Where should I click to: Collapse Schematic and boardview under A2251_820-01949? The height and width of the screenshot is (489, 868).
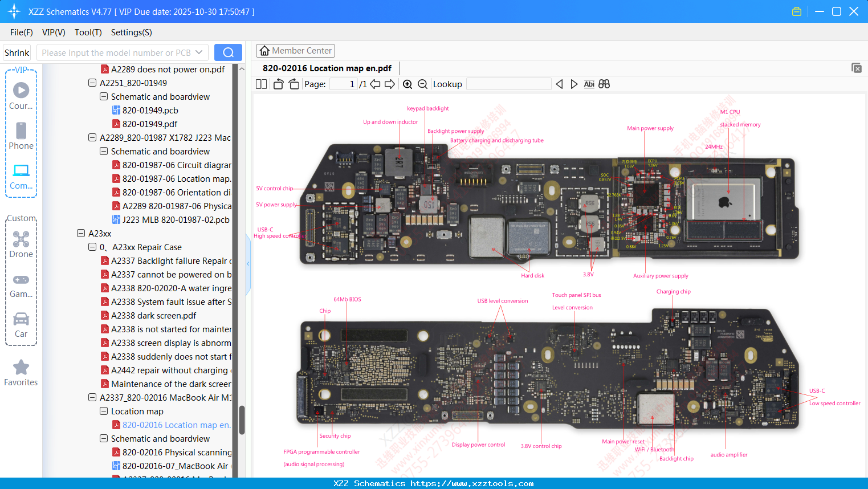click(104, 96)
